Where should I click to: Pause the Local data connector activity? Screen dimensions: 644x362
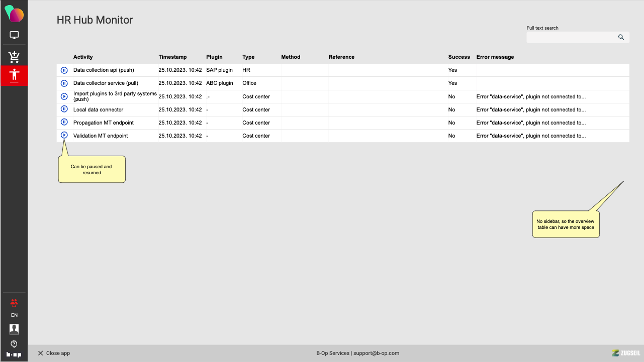point(64,109)
